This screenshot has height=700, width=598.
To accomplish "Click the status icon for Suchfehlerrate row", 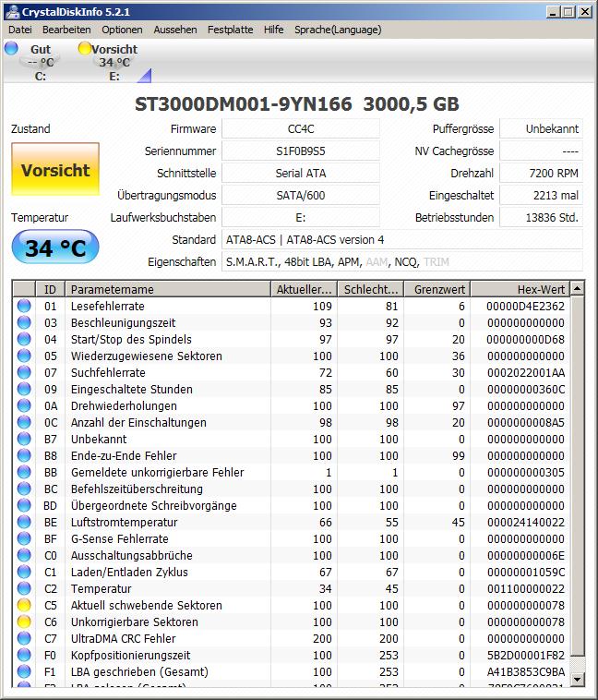I will [24, 372].
